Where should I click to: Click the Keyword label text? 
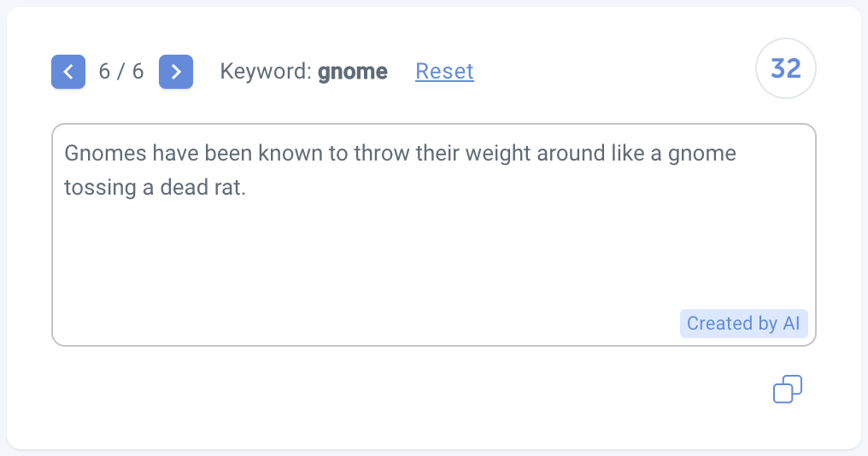click(266, 72)
